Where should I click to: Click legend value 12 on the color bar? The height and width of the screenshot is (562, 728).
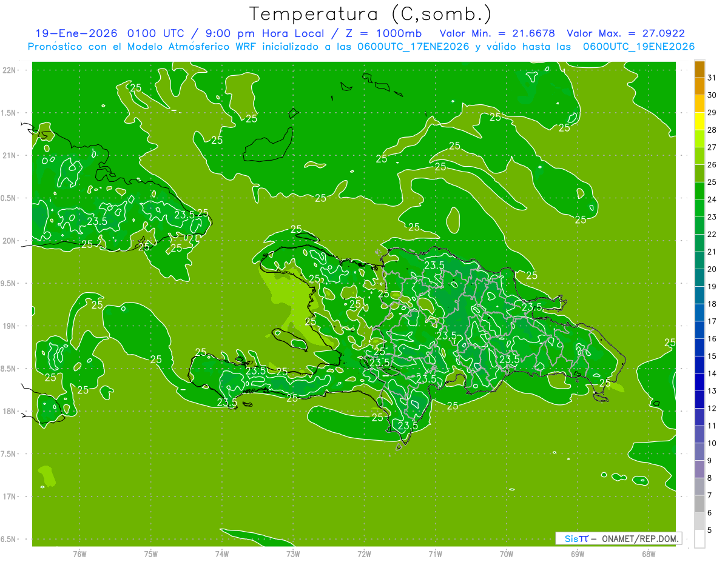712,409
